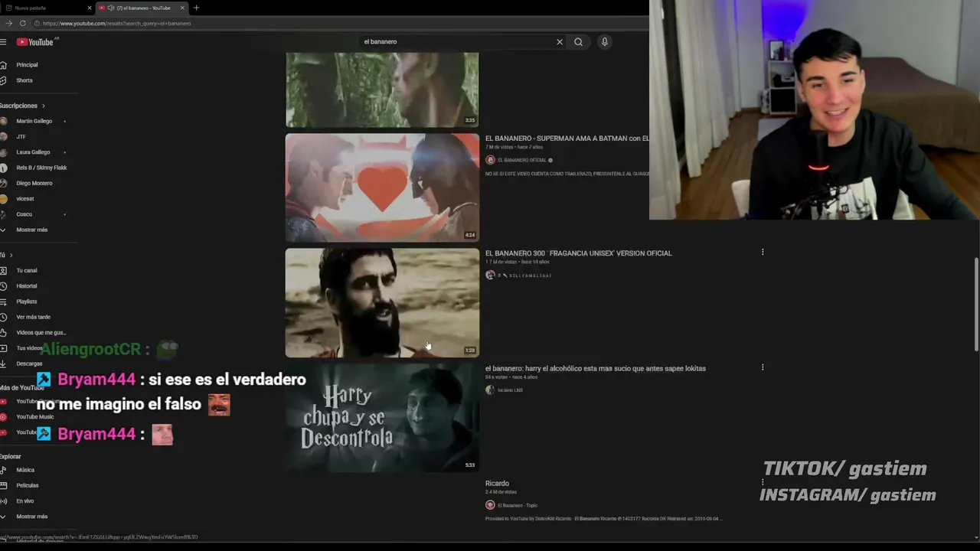980x551 pixels.
Task: Clear the search box with X
Action: [560, 42]
